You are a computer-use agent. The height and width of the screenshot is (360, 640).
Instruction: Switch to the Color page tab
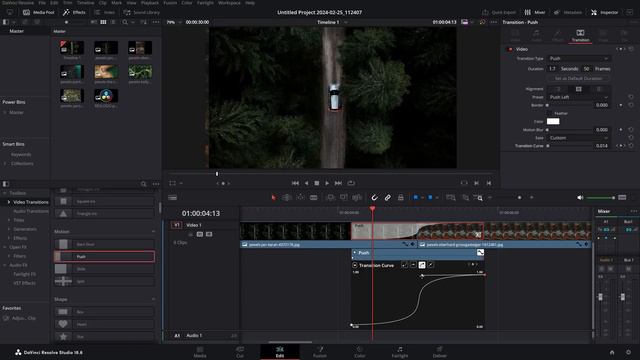(x=360, y=352)
